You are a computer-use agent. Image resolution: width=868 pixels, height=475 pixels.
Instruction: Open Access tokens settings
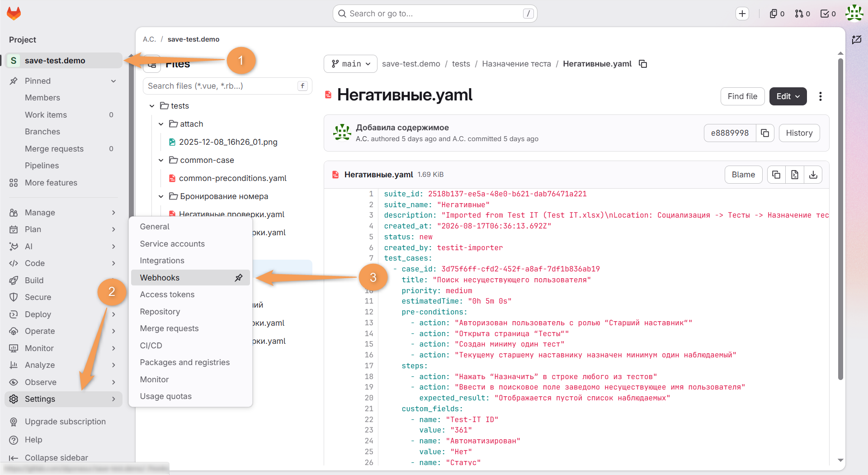point(190,294)
